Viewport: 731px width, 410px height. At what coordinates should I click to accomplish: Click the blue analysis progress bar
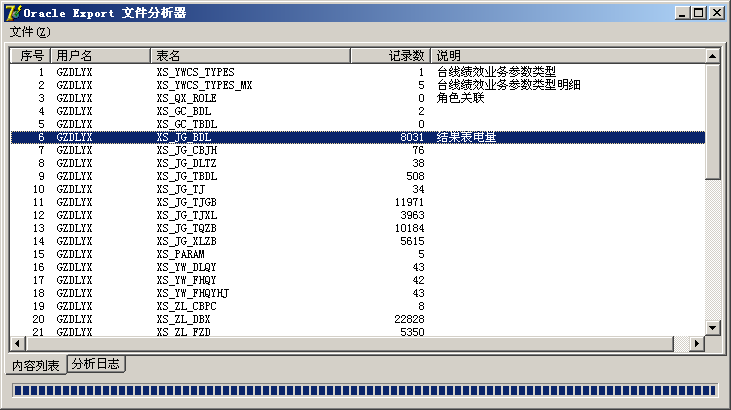point(365,390)
